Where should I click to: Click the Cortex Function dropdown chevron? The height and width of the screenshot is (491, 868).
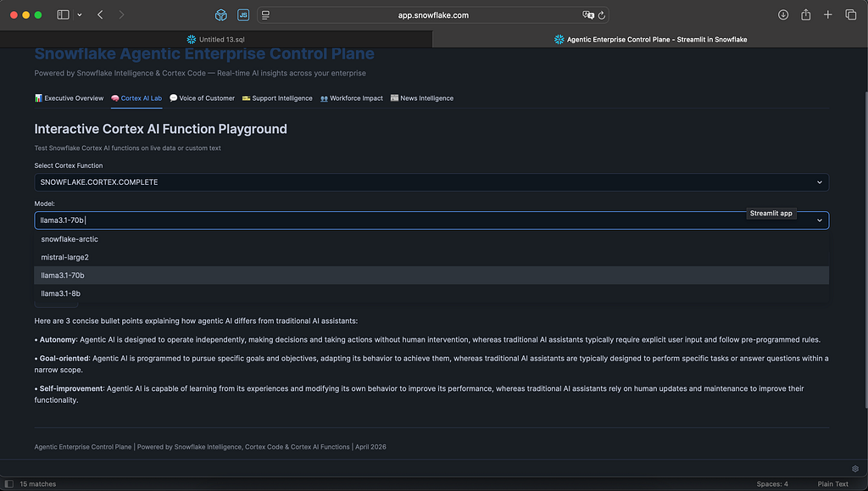[820, 182]
